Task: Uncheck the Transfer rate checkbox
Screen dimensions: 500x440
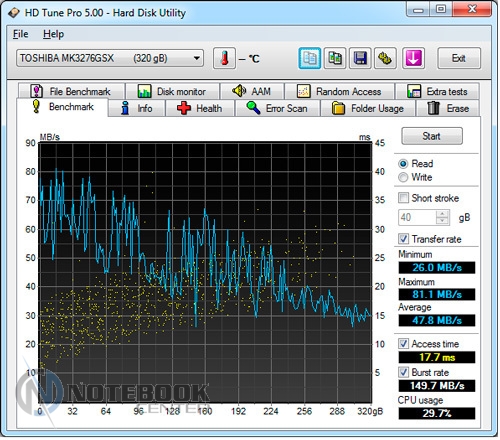Action: [403, 239]
